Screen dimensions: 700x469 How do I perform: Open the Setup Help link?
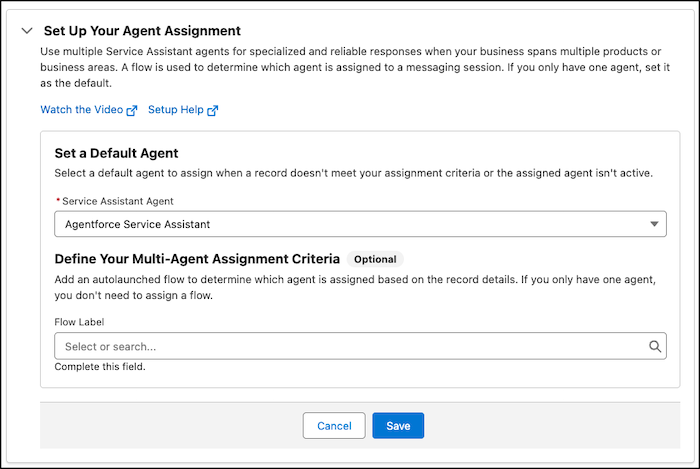(183, 110)
